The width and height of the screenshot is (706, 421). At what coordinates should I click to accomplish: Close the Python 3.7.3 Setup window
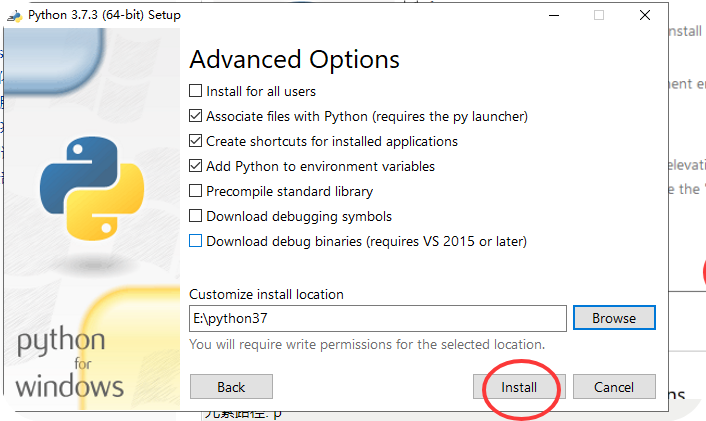(x=645, y=15)
